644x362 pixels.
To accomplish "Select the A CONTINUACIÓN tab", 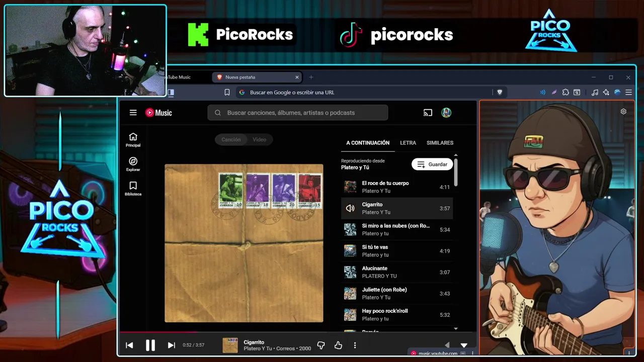I will coord(368,143).
